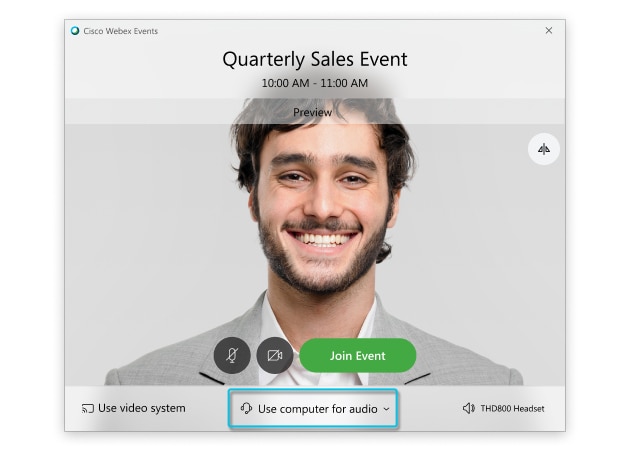Click the crossed-out microphone icon
The height and width of the screenshot is (450, 625).
point(232,355)
